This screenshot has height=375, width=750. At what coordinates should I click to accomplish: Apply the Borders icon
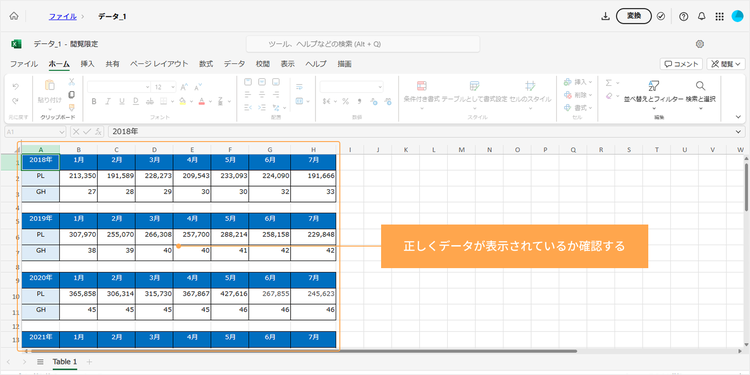tap(163, 101)
